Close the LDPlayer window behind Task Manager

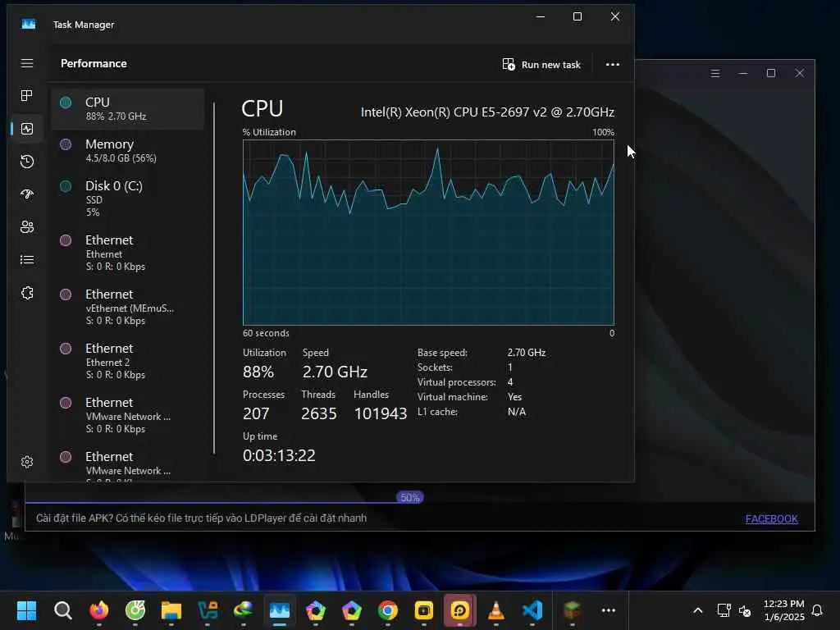pos(799,73)
